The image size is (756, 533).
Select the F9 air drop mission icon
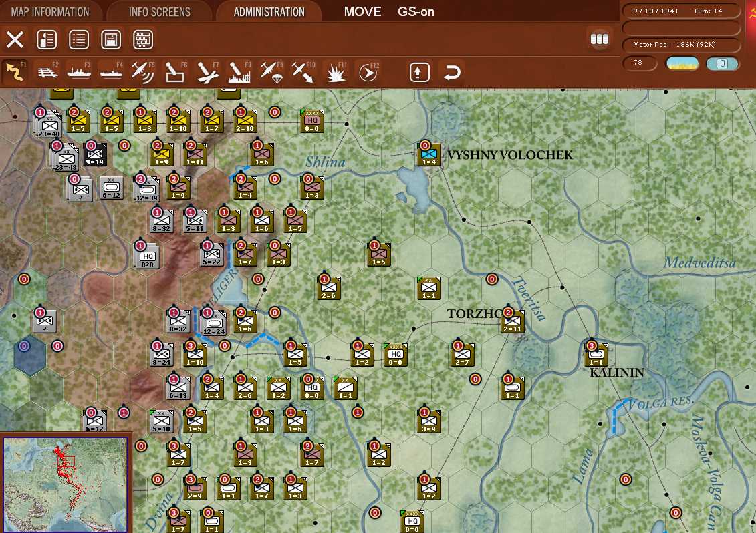[271, 71]
